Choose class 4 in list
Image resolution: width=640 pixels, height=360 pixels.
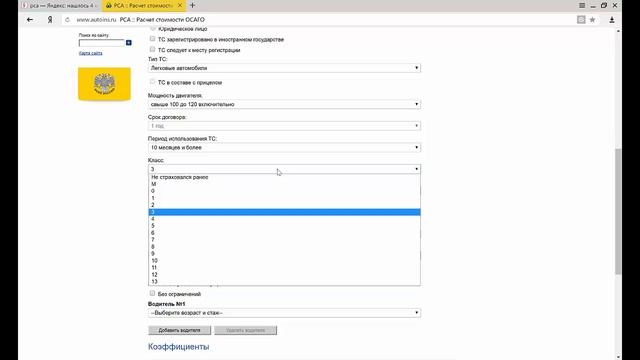(284, 219)
